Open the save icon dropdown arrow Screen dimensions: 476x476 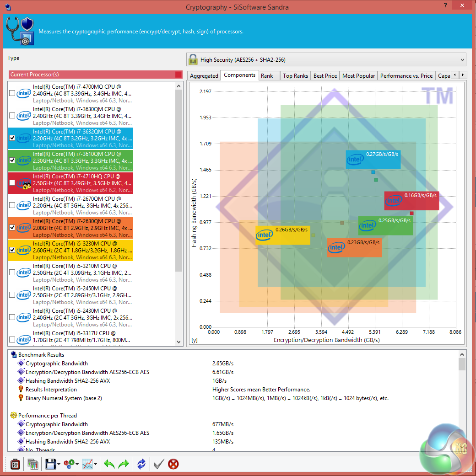[x=59, y=464]
